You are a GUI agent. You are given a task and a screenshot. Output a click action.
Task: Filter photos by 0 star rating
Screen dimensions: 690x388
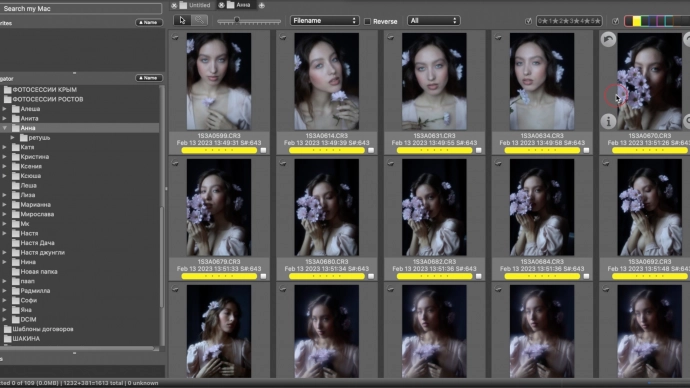542,21
